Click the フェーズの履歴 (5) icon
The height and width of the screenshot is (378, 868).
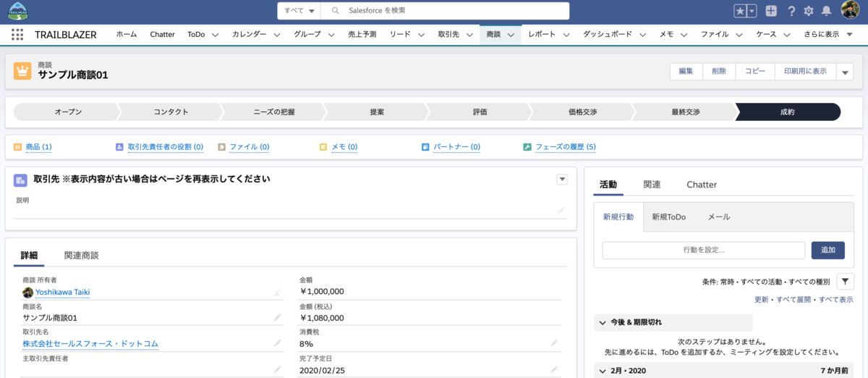[x=527, y=147]
